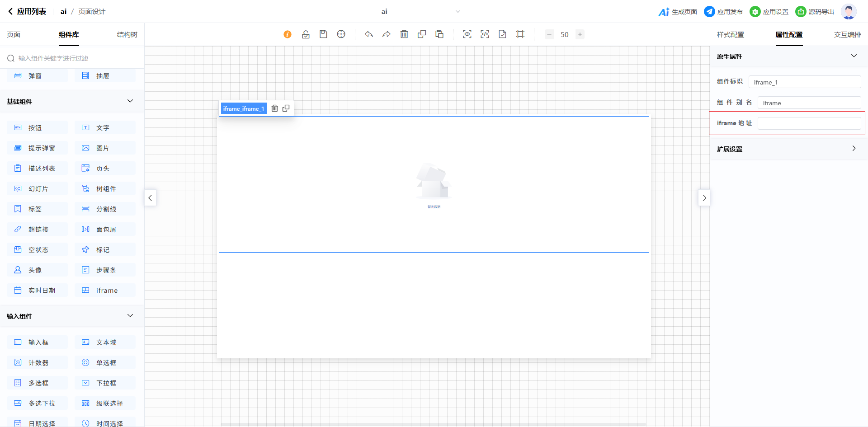Switch to the 样式配置 tab
The height and width of the screenshot is (427, 868).
730,35
